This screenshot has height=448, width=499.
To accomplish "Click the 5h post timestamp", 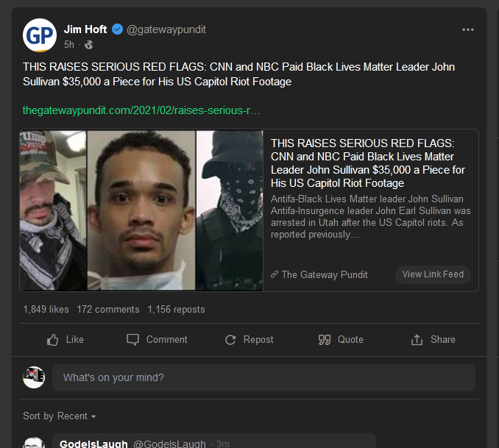I will click(x=69, y=45).
